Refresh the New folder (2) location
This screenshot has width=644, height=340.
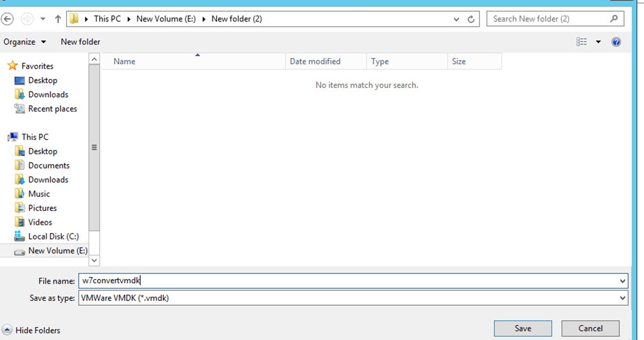(471, 19)
